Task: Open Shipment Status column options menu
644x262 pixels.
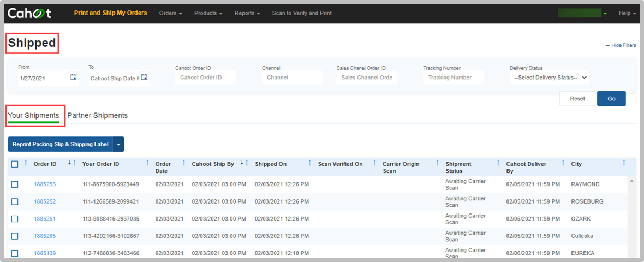Action: (x=498, y=163)
